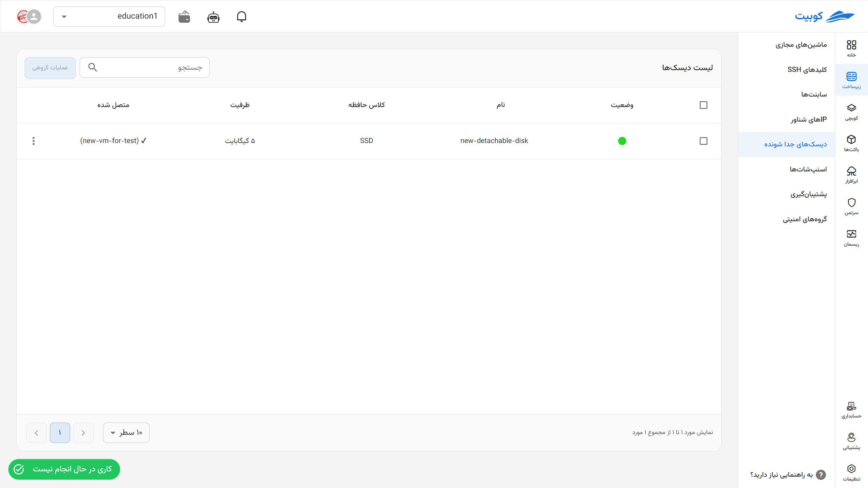Go to خانه (Home) in the icon rail
Image resolution: width=868 pixels, height=488 pixels.
click(x=851, y=48)
